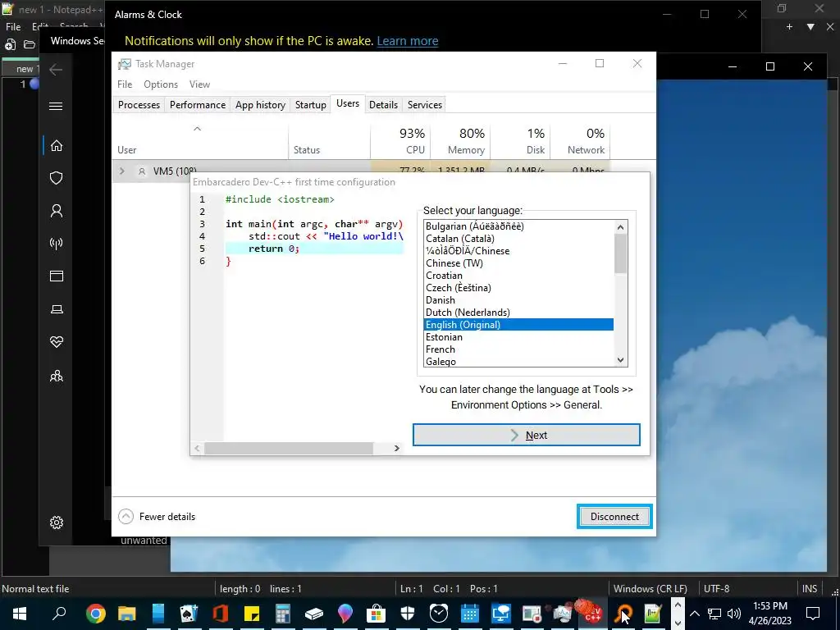Image resolution: width=840 pixels, height=630 pixels.
Task: Open Microsoft Store on taskbar
Action: [376, 614]
